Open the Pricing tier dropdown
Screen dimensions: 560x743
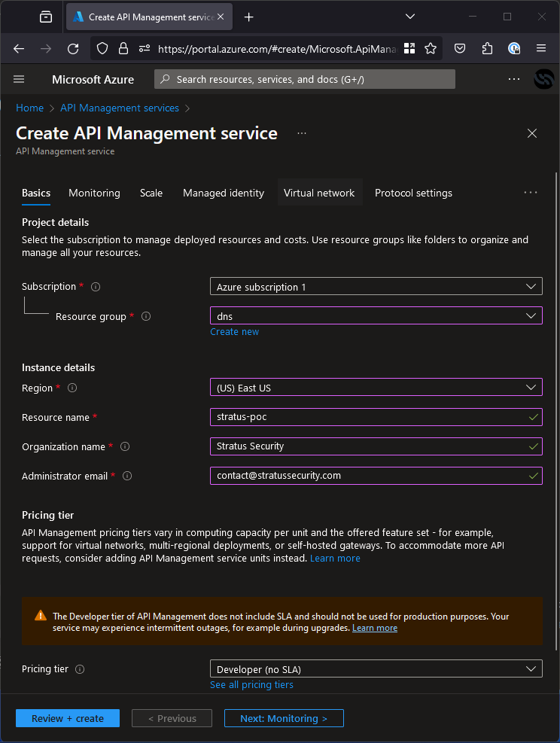pyautogui.click(x=376, y=668)
